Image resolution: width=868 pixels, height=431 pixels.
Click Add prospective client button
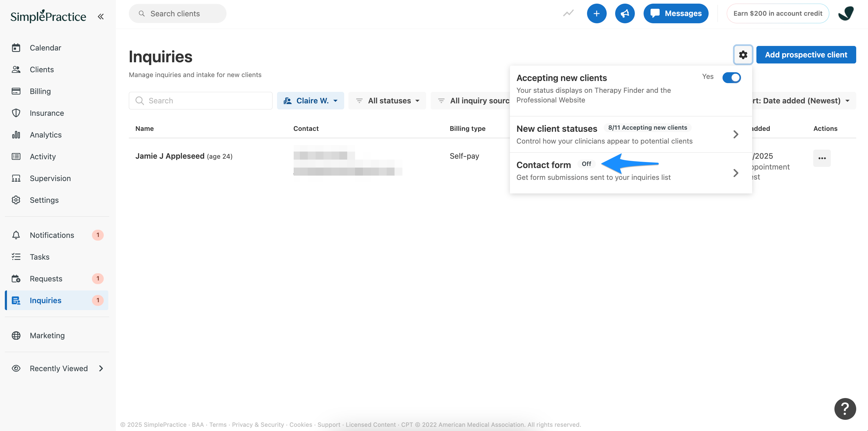click(806, 54)
